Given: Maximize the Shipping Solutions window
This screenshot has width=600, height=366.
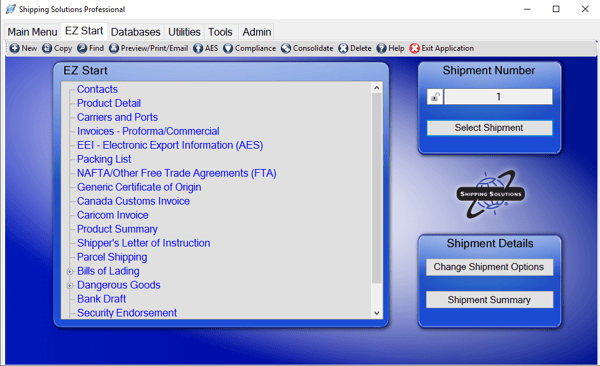Looking at the screenshot, I should point(556,9).
